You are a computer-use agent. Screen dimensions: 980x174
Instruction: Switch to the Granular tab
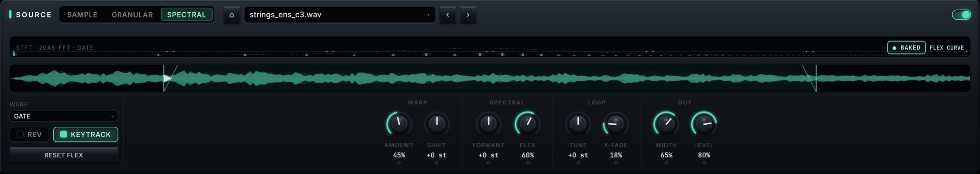pos(132,15)
